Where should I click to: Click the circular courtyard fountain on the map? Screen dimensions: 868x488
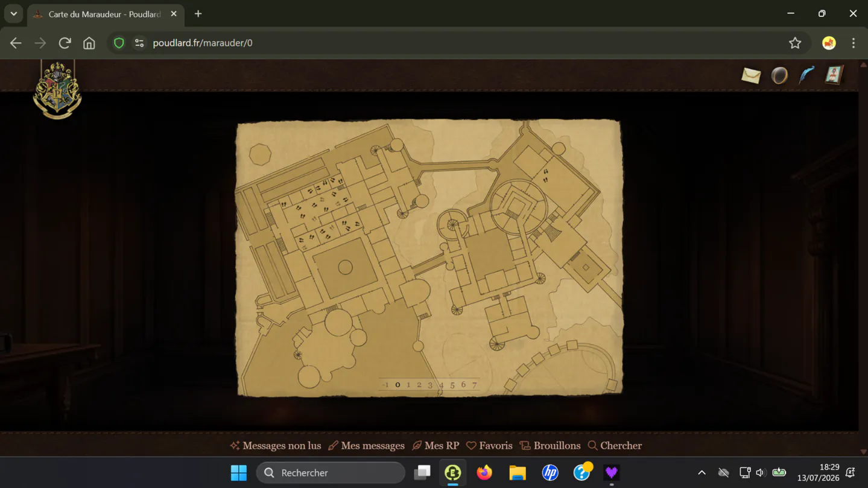click(345, 267)
